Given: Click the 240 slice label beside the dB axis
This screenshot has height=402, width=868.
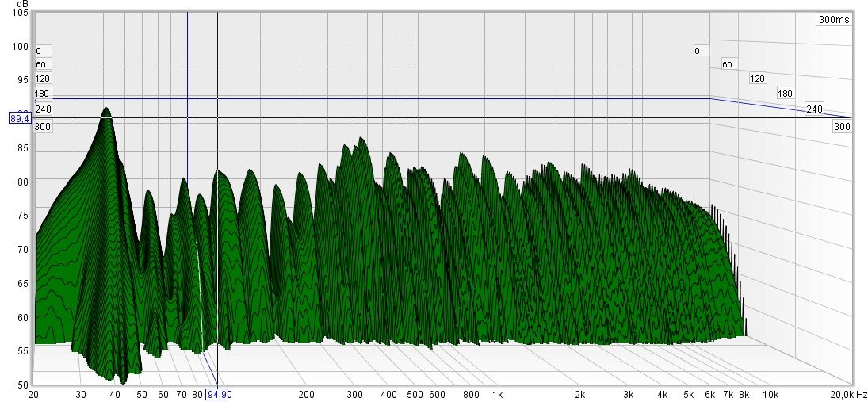Looking at the screenshot, I should [x=43, y=109].
